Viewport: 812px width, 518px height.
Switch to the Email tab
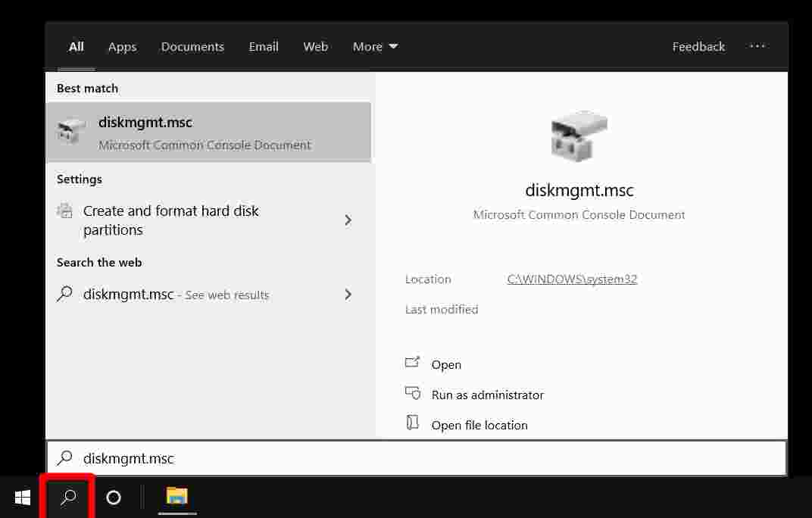click(264, 47)
